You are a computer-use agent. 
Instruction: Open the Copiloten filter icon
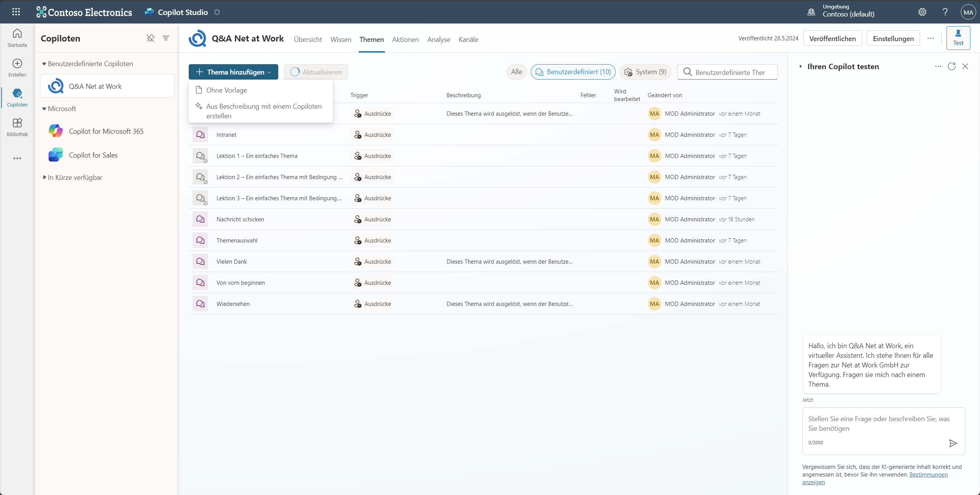(x=166, y=38)
